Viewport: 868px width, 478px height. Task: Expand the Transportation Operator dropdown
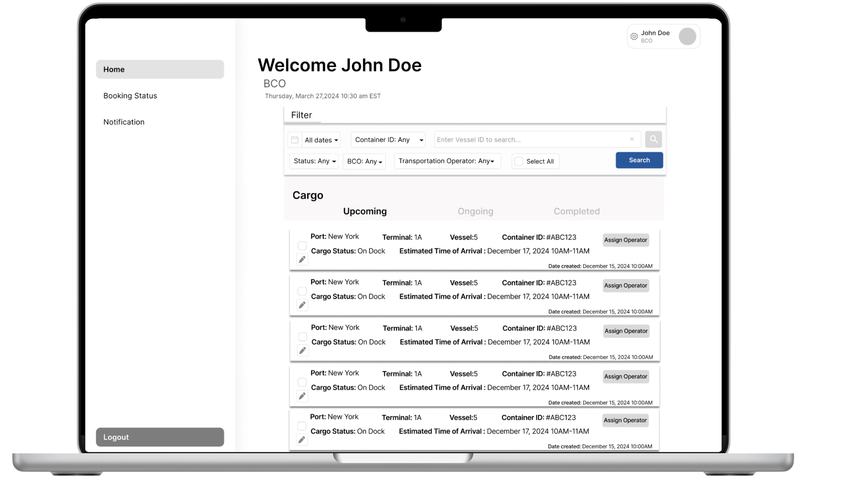(447, 161)
